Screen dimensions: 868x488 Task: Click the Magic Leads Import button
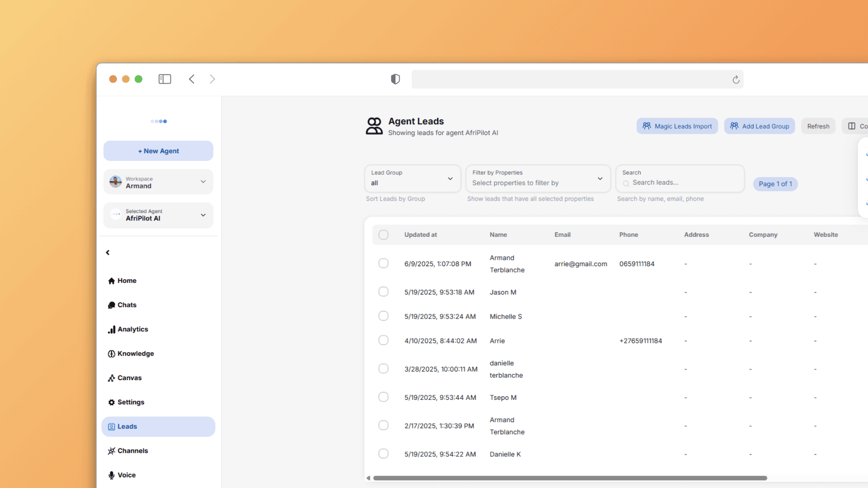coord(677,126)
